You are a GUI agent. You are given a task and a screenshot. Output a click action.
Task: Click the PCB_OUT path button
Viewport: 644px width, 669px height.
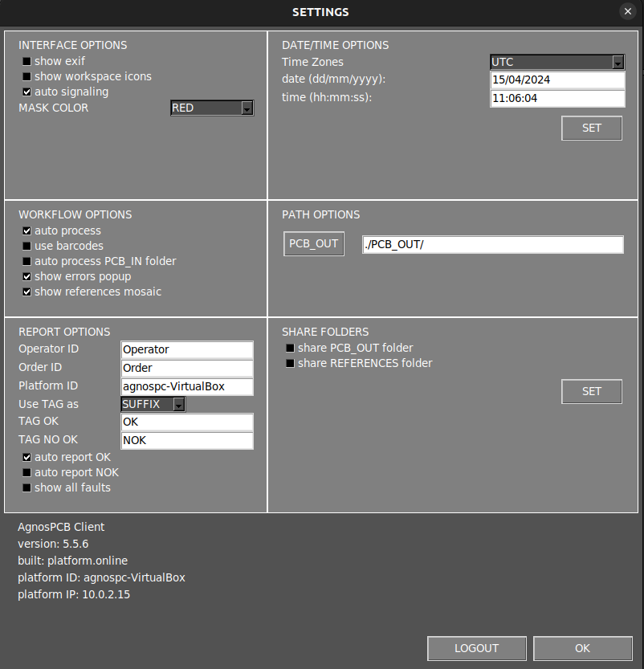click(313, 243)
